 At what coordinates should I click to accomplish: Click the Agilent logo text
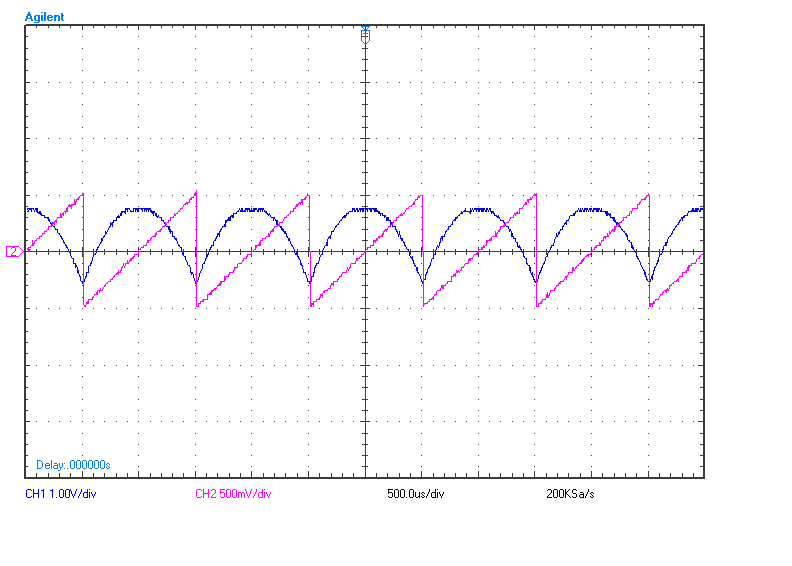click(x=44, y=17)
